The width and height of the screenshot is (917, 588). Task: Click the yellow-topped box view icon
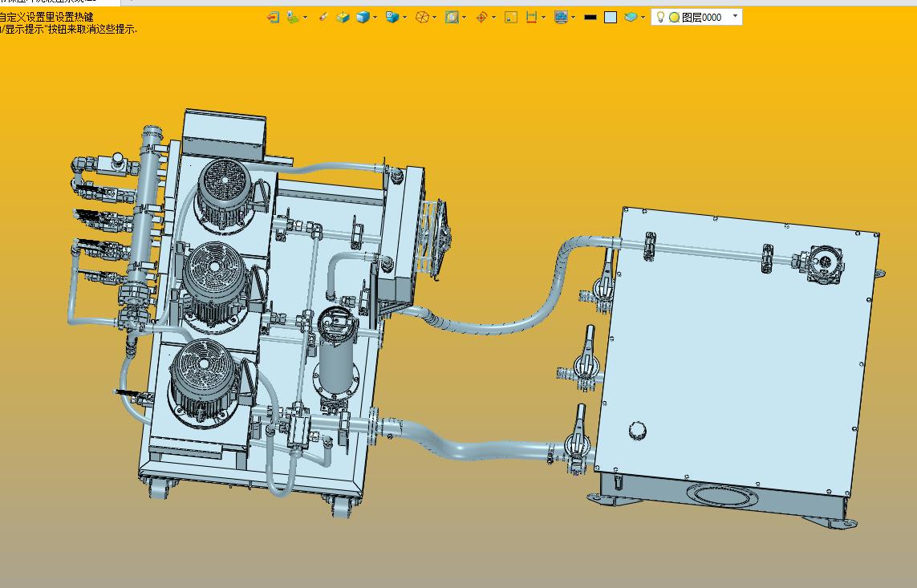tap(343, 18)
